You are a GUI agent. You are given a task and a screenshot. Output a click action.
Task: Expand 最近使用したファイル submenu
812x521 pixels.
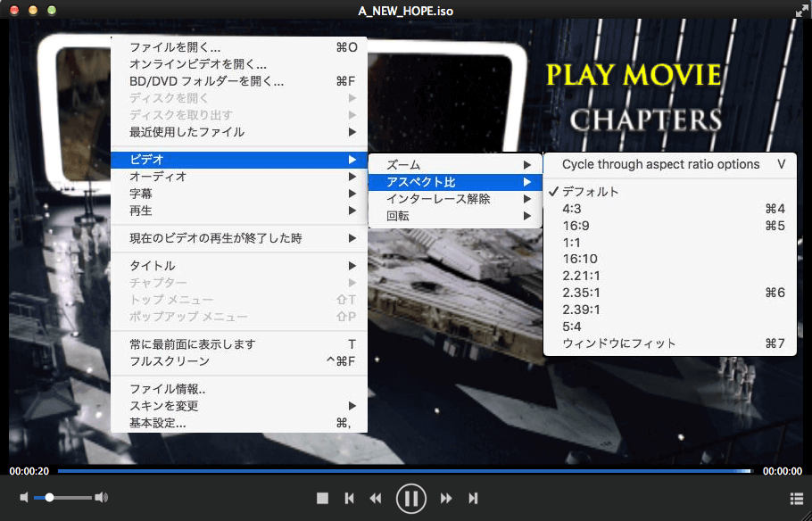239,132
